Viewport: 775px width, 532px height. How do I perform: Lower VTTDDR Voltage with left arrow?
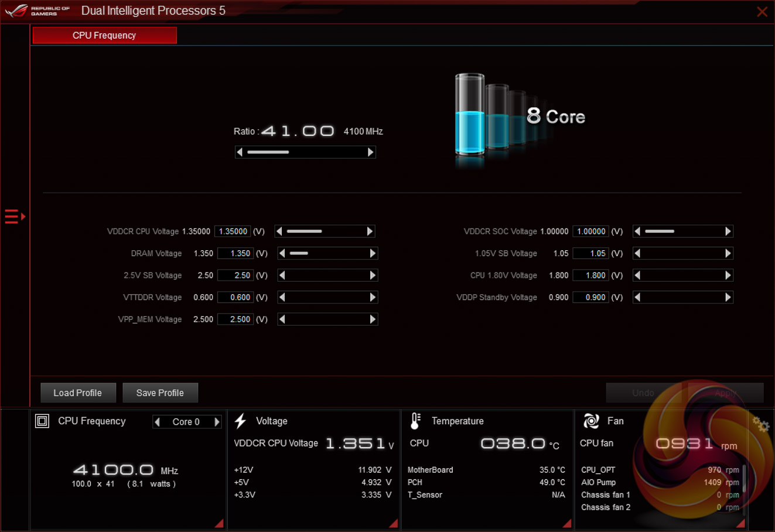tap(282, 297)
